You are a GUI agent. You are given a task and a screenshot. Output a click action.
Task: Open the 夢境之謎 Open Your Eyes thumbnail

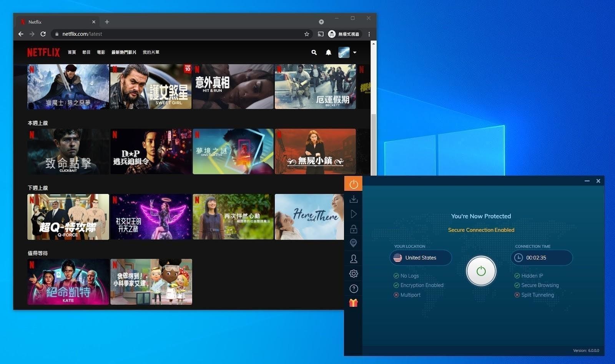click(233, 151)
